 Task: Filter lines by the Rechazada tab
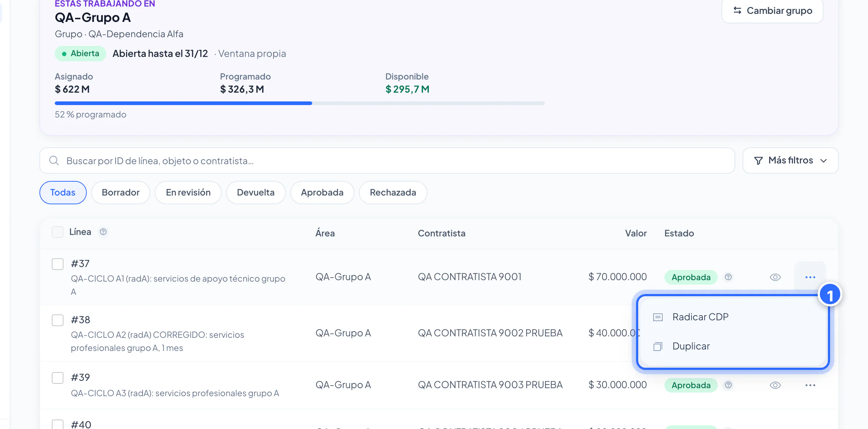pos(393,193)
